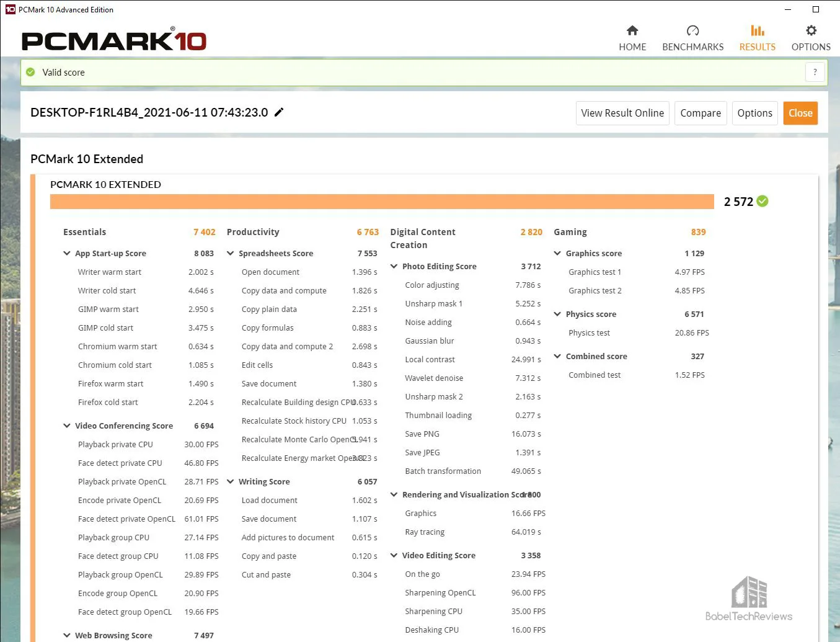This screenshot has width=840, height=642.
Task: Click the HOME tab label
Action: [x=632, y=47]
